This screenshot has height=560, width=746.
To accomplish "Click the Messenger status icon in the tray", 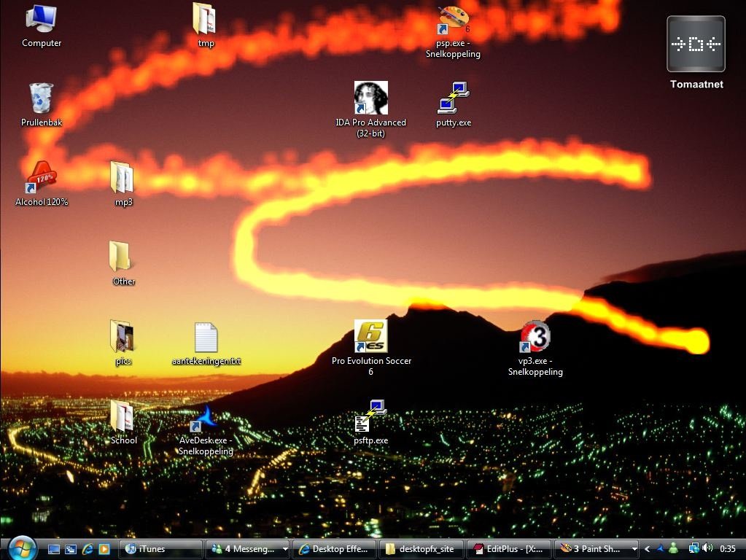I will (x=673, y=548).
